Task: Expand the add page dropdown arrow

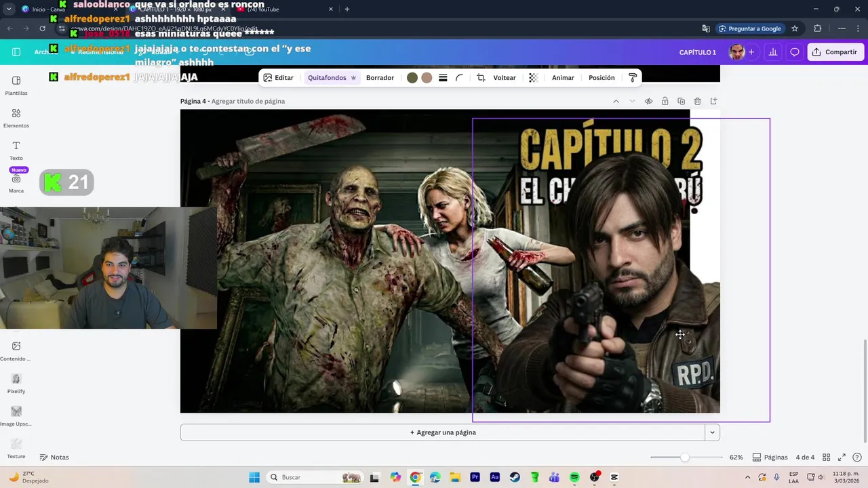Action: [712, 432]
